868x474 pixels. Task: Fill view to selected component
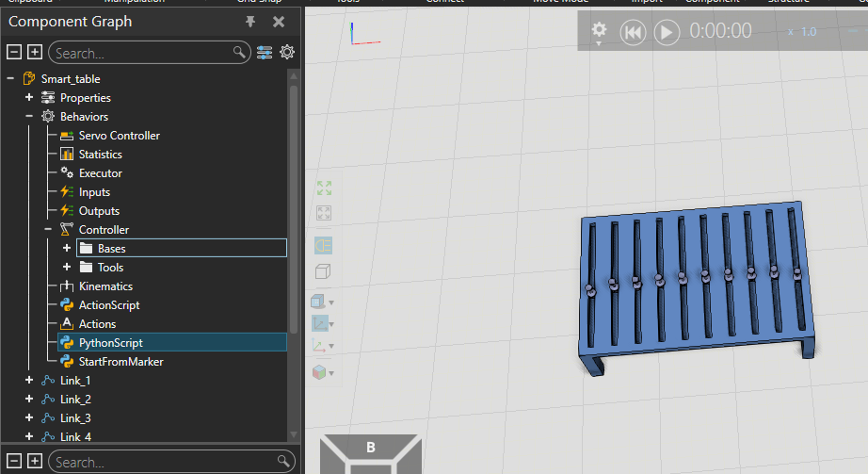324,213
